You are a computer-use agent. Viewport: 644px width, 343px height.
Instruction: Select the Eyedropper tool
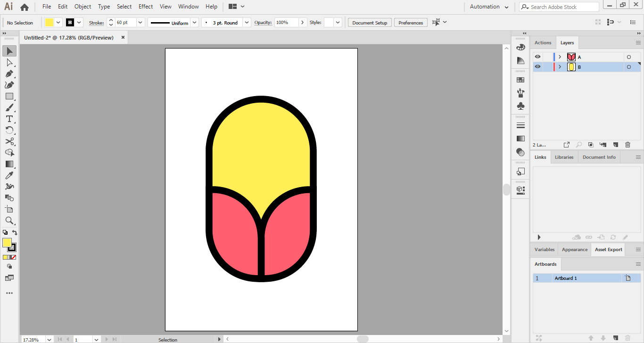pos(9,175)
